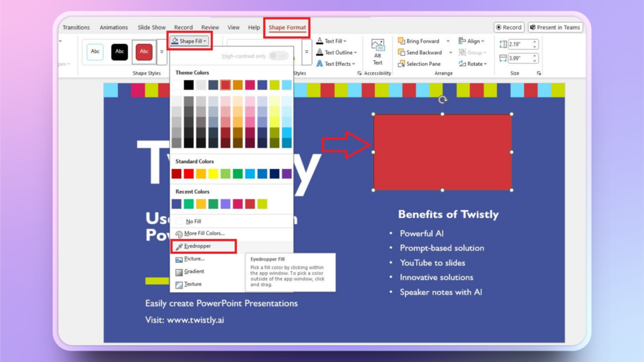644x362 pixels.
Task: Open the Text Fill dropdown arrow
Action: tap(345, 41)
